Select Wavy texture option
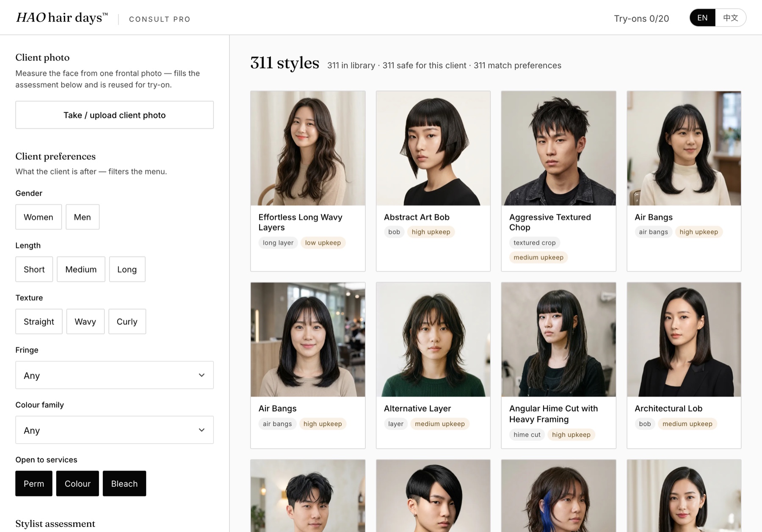 pos(86,321)
